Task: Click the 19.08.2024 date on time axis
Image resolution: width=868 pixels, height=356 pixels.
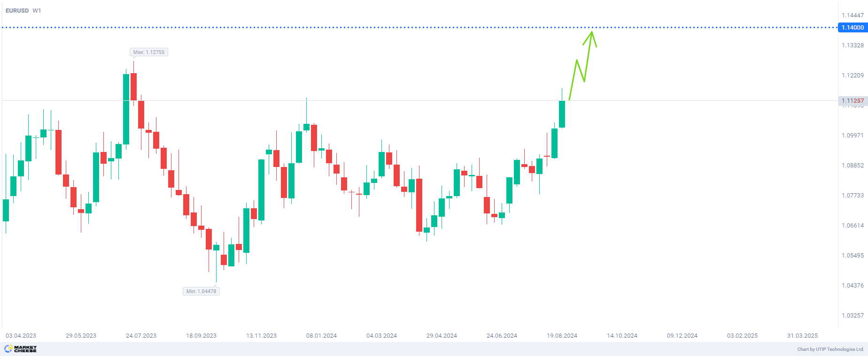Action: coord(562,335)
